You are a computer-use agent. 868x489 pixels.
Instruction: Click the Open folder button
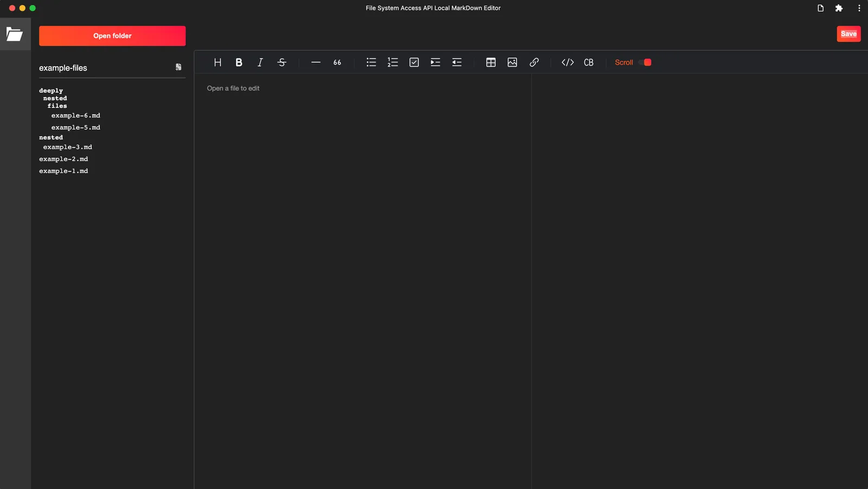(x=112, y=35)
